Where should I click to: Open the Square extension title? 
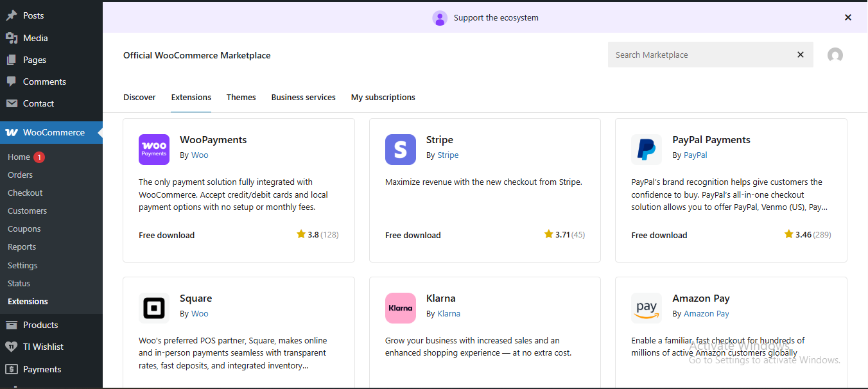pos(196,298)
